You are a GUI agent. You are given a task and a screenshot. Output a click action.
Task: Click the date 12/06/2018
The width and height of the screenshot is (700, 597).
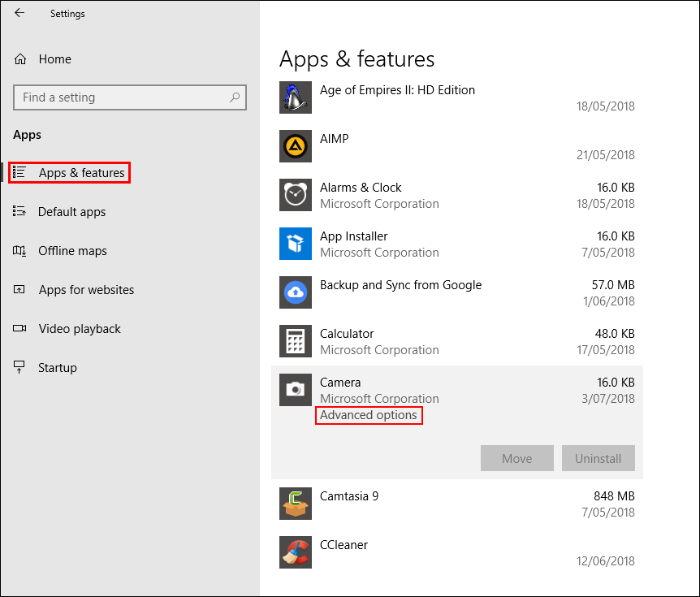605,560
